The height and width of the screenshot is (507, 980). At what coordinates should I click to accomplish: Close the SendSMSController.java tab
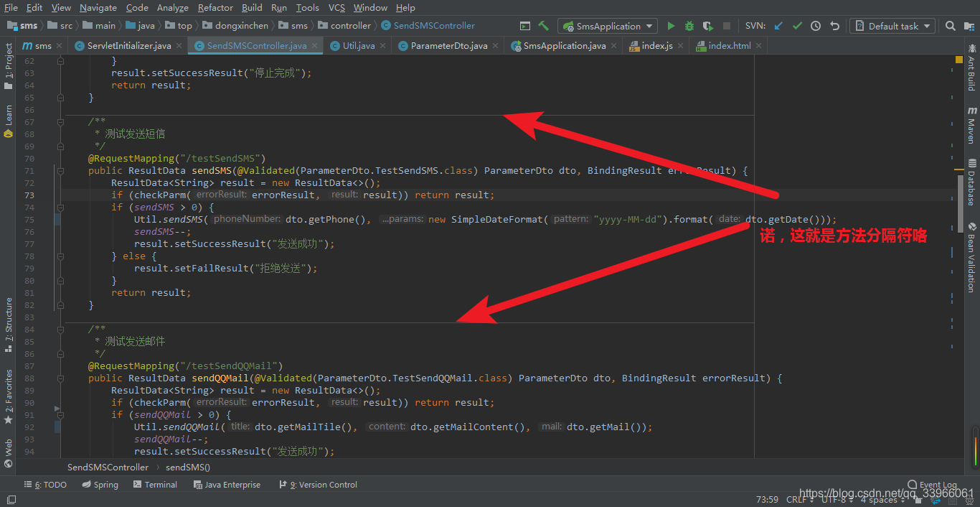pyautogui.click(x=316, y=45)
